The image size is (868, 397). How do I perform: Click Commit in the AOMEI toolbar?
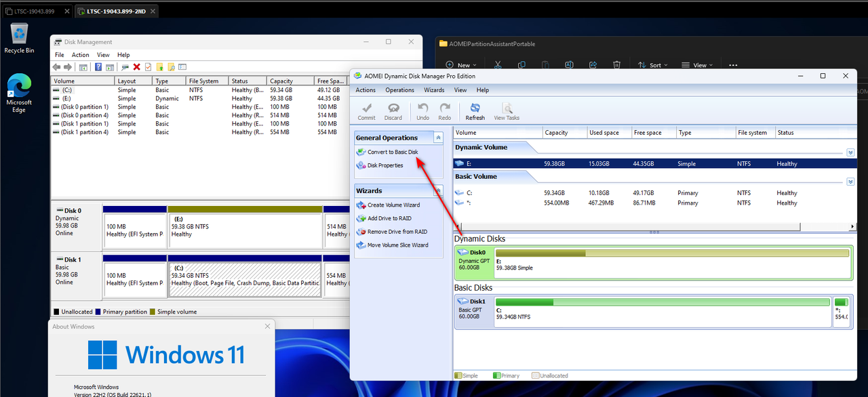(x=366, y=112)
